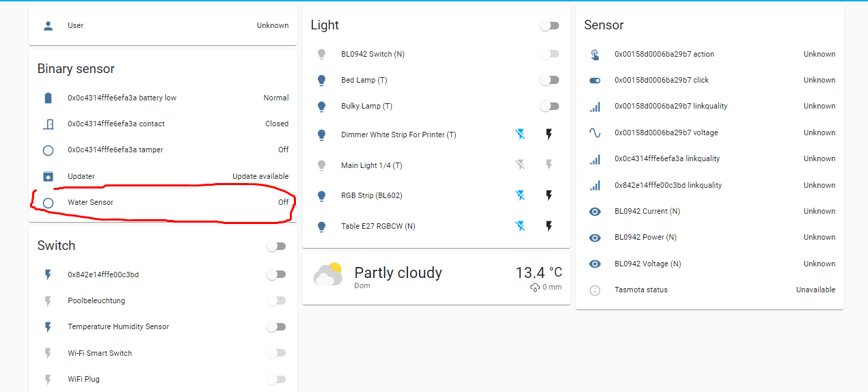
Task: Toggle the Bulky Lamp (T) switch
Action: (550, 107)
